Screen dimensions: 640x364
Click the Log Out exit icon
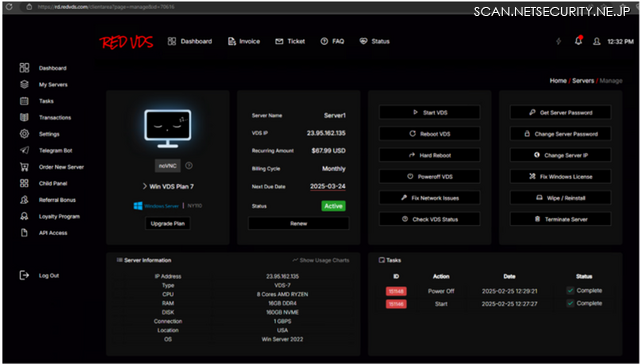click(24, 275)
